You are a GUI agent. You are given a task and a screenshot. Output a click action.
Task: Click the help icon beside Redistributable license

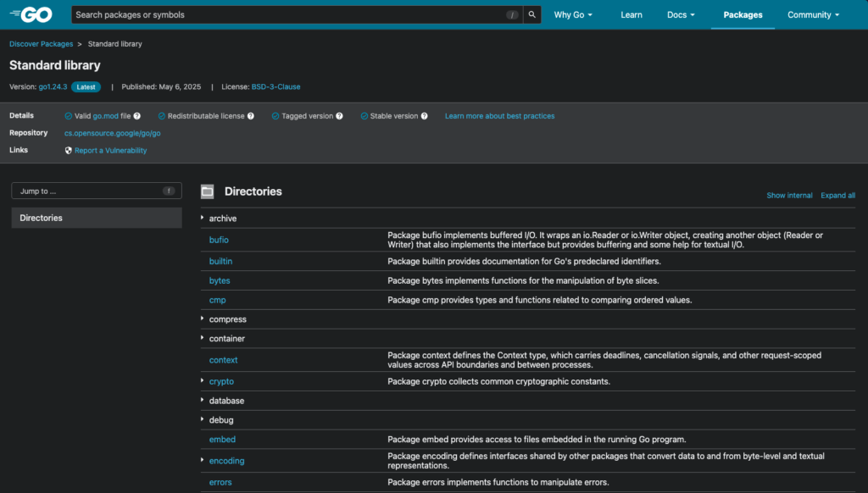251,116
